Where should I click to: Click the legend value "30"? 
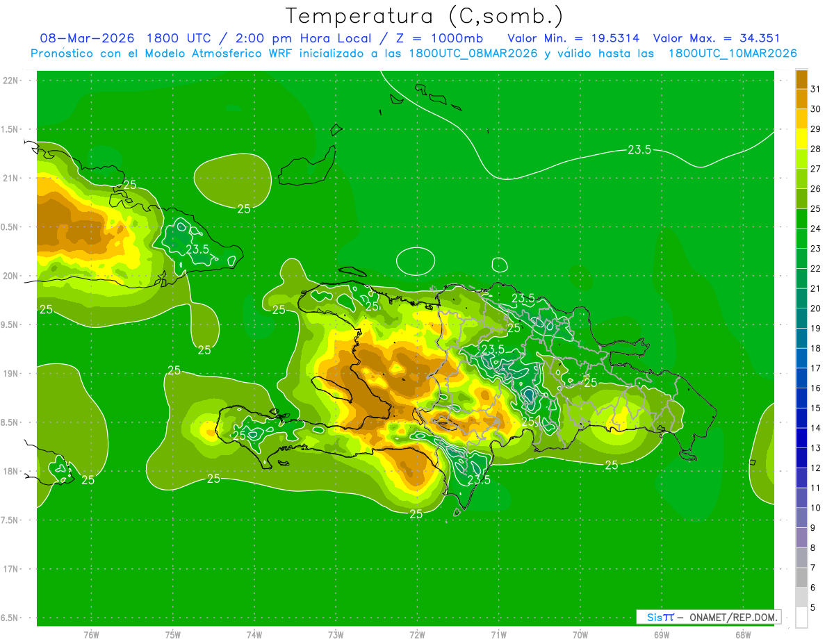tap(815, 109)
